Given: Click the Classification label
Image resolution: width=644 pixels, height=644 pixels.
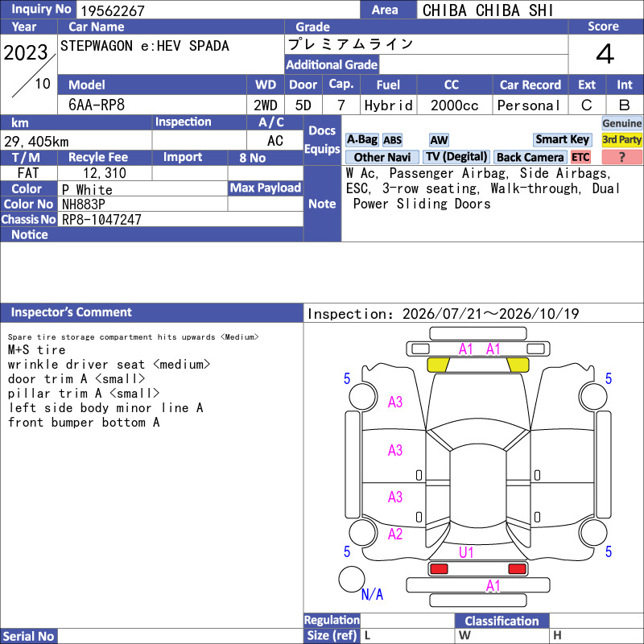Looking at the screenshot, I should (x=502, y=621).
